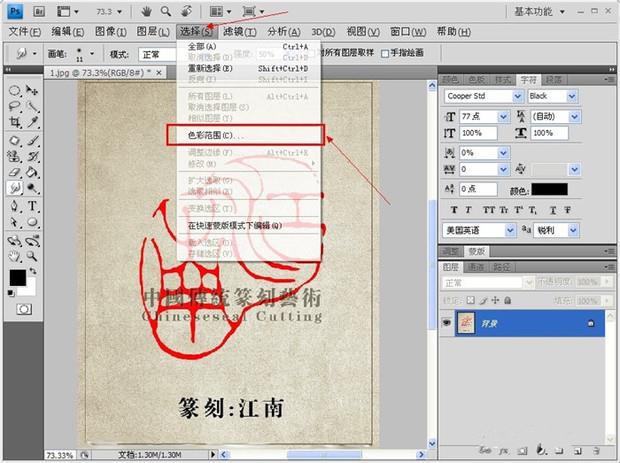This screenshot has width=620, height=463.
Task: Toggle Underline text style
Action: click(x=553, y=210)
